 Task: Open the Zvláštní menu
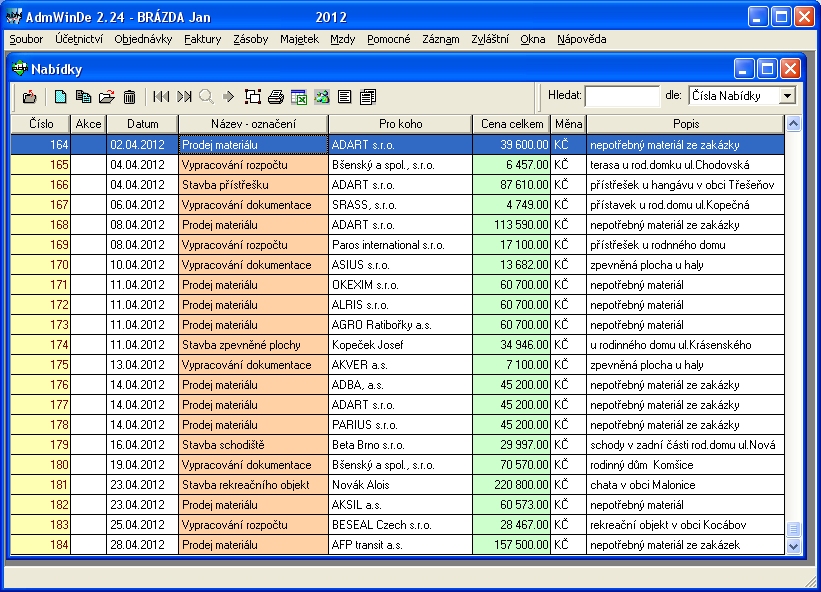[490, 39]
